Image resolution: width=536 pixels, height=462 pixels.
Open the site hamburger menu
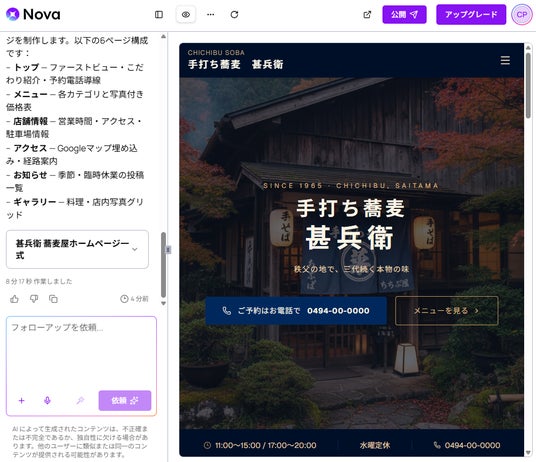[x=505, y=60]
